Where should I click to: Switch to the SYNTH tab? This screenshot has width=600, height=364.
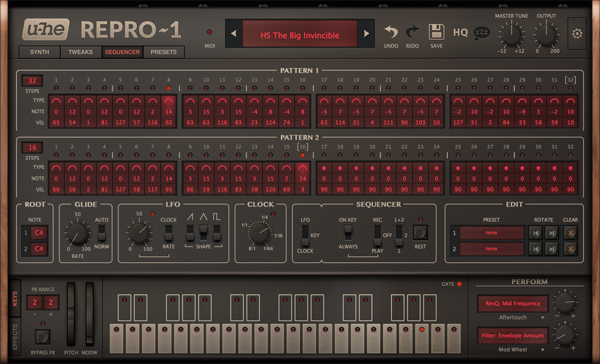tap(40, 52)
